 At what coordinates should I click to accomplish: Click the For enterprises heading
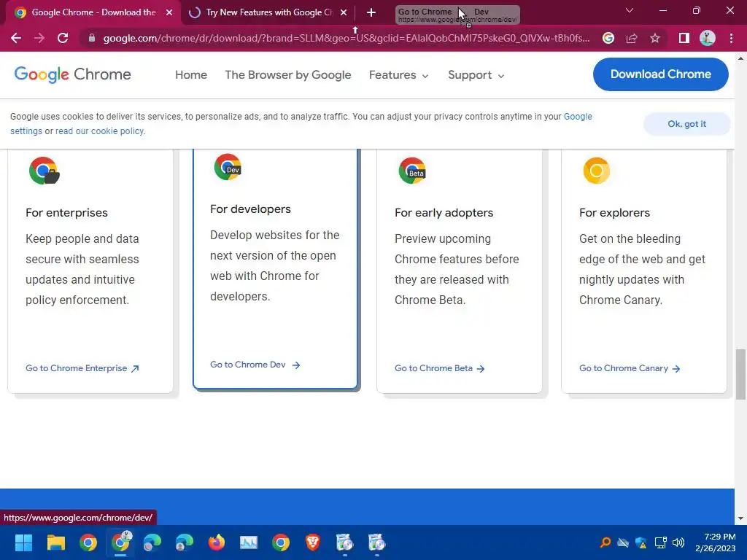(x=66, y=213)
